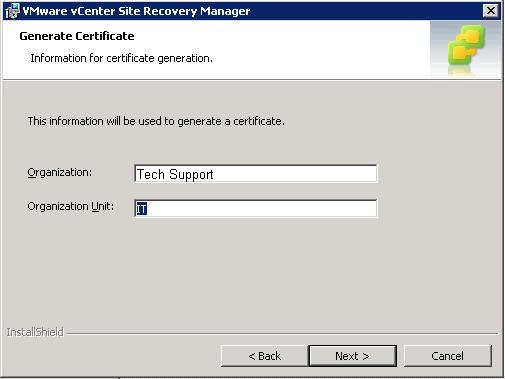Cancel the certificate generation wizard
The height and width of the screenshot is (379, 505).
pyautogui.click(x=448, y=356)
